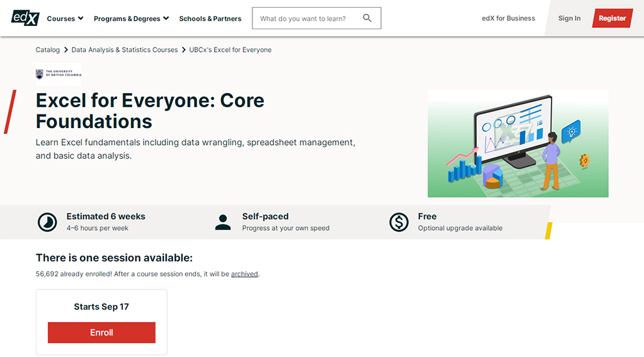Go to Catalog breadcrumb link

pos(47,49)
